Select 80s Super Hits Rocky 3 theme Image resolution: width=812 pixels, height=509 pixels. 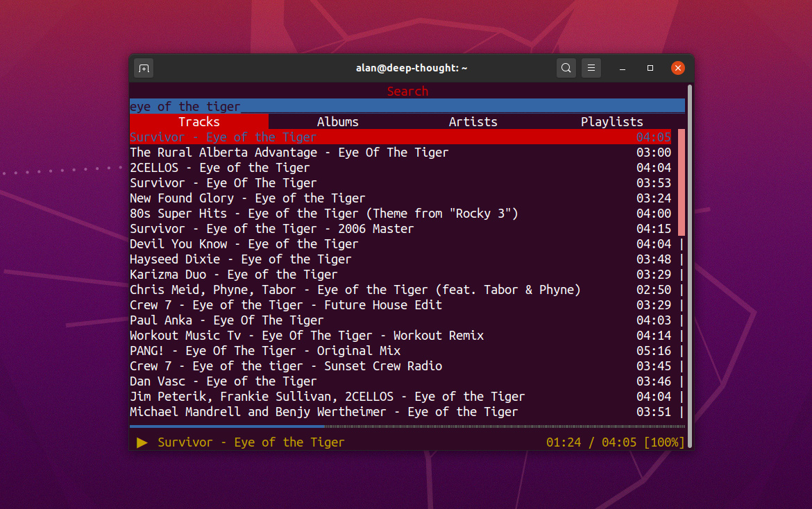pyautogui.click(x=400, y=214)
